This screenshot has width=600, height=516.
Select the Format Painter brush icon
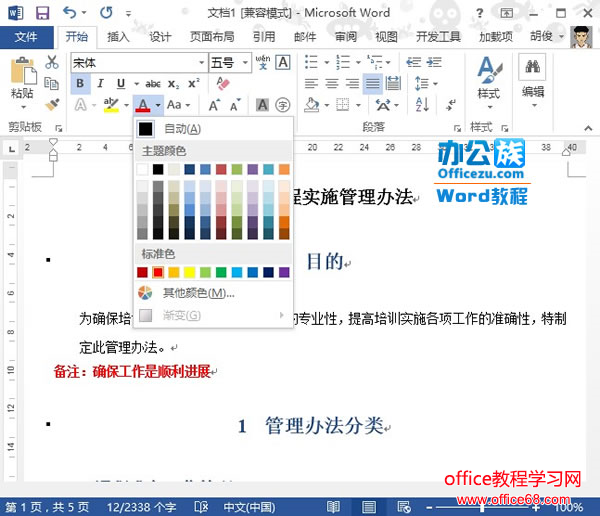(x=52, y=105)
